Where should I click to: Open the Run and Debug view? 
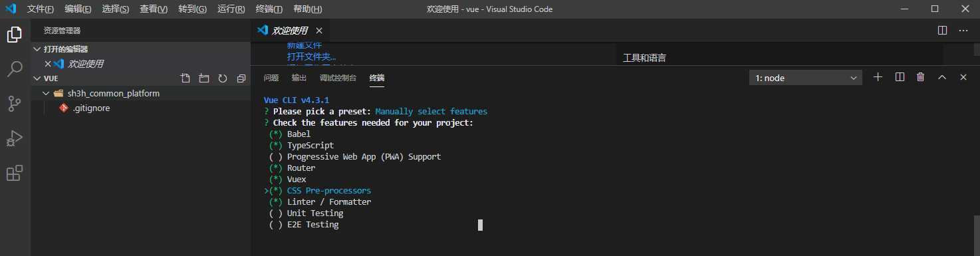15,138
